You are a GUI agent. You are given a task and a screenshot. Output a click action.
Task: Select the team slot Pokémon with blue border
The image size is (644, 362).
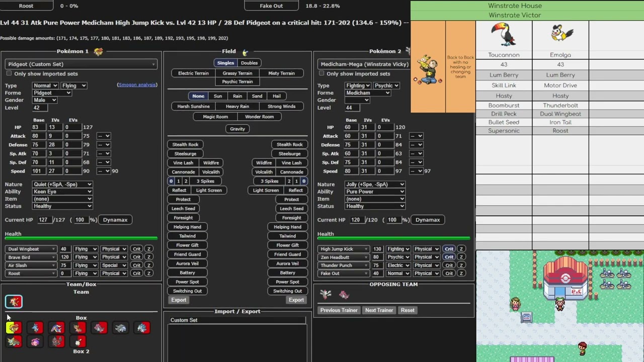coord(14,301)
